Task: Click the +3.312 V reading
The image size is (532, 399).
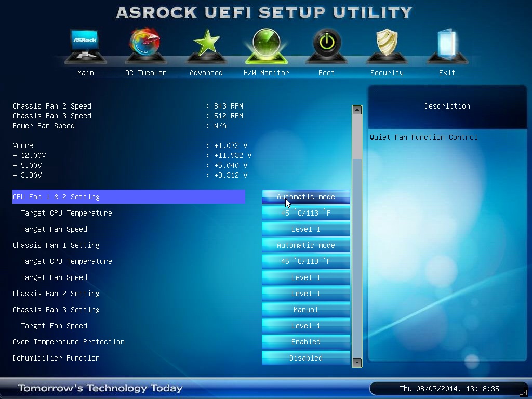Action: (x=231, y=175)
